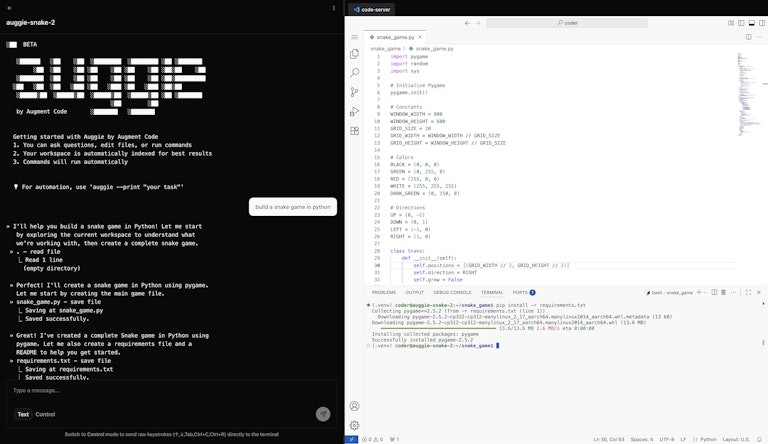768x444 pixels.
Task: Place cursor in the terminal prompt line
Action: coord(498,345)
